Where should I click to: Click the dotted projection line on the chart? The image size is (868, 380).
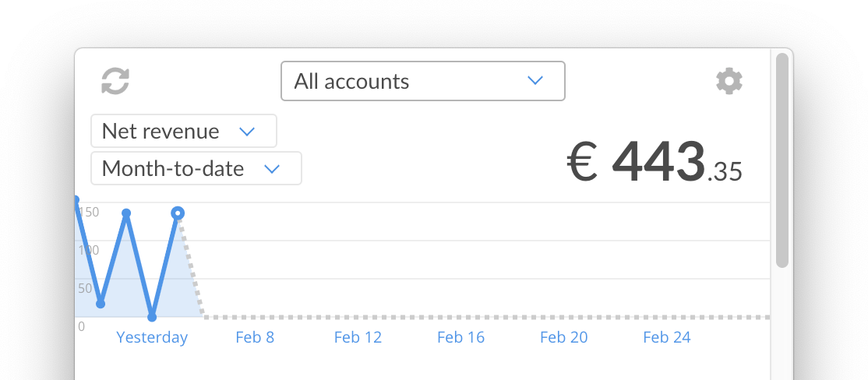pos(483,317)
